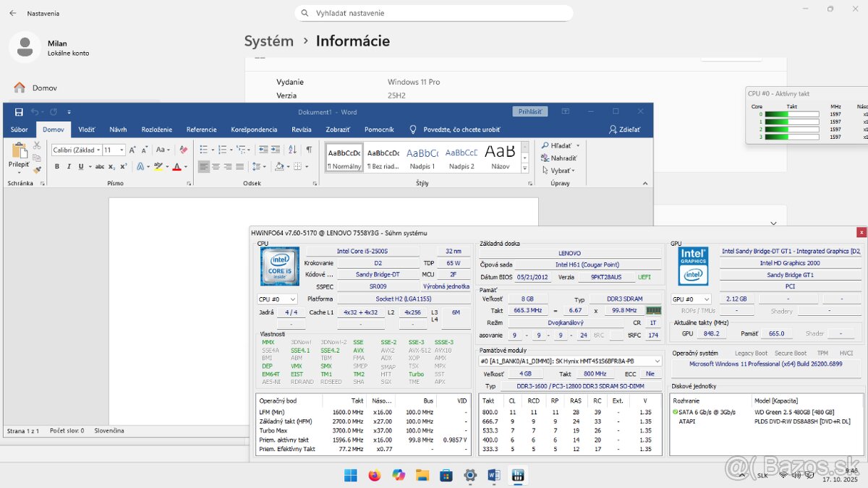The image size is (868, 488).
Task: Click the Vyhľadať nastavenie search field
Action: pyautogui.click(x=434, y=13)
